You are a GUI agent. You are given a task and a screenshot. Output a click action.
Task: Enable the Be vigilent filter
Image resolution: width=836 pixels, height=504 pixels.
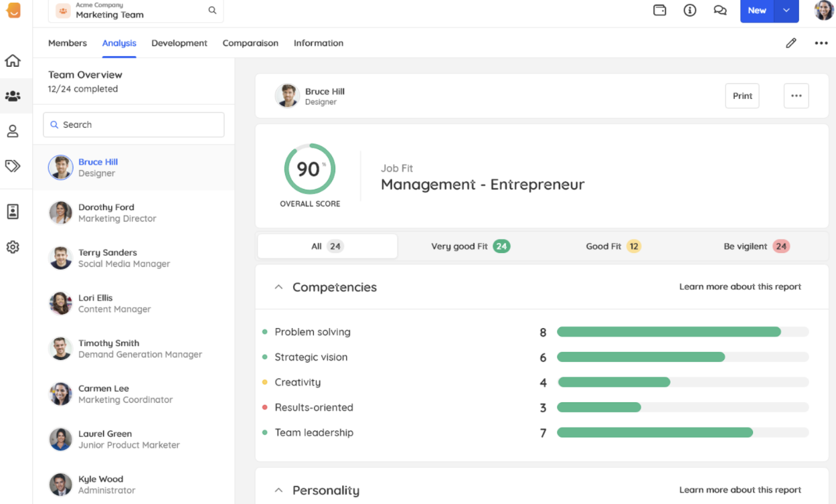756,246
